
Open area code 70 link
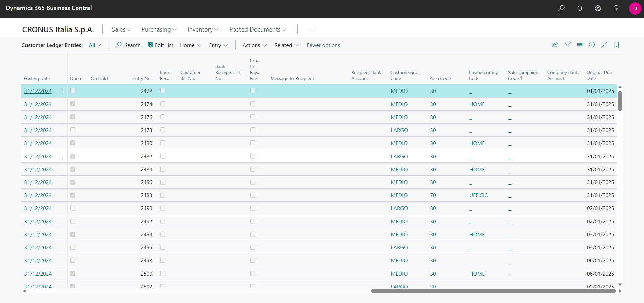pos(433,195)
